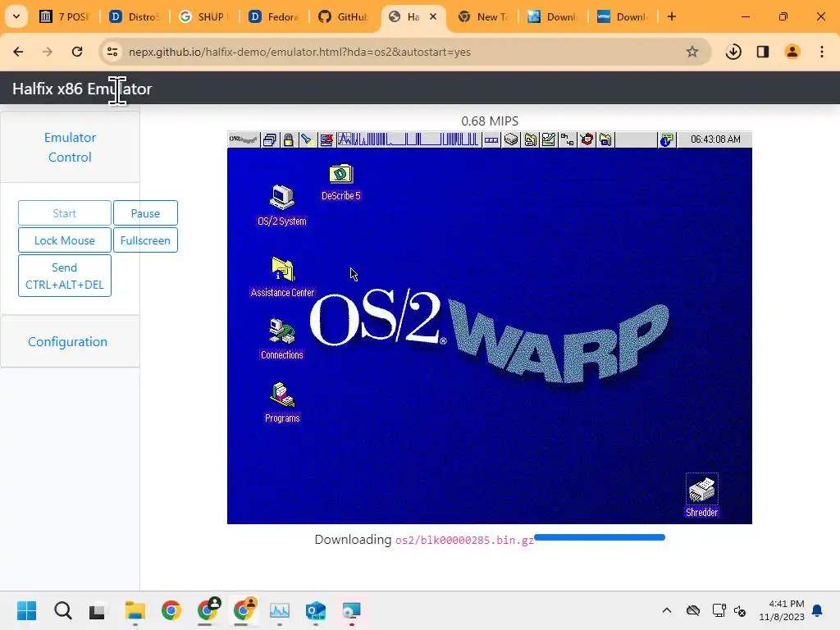This screenshot has height=630, width=840.
Task: Expand the Emulator Control section
Action: [71, 148]
